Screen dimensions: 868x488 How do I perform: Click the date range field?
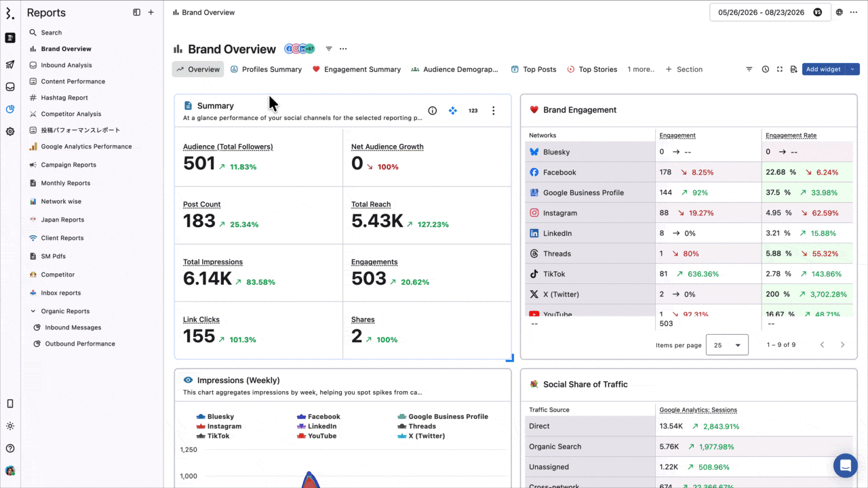(770, 12)
